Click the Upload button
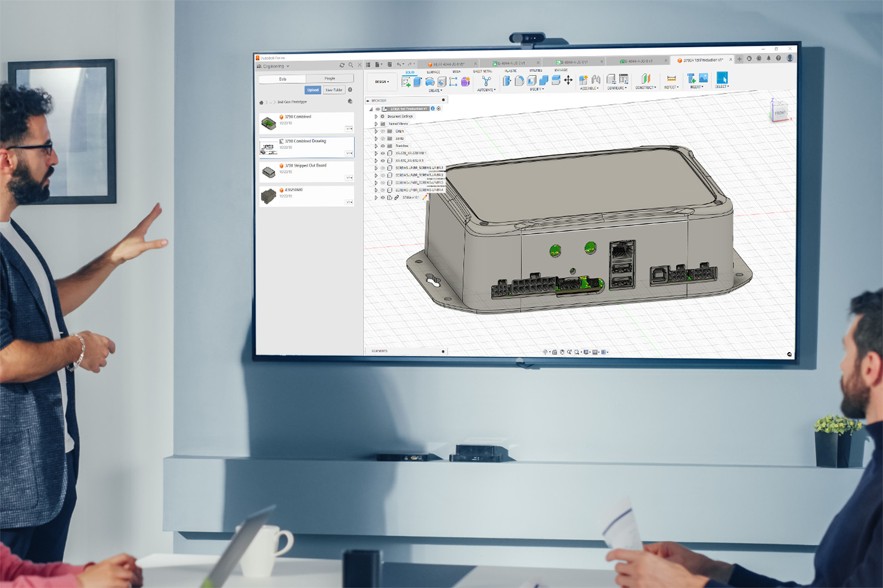883x588 pixels. 313,89
